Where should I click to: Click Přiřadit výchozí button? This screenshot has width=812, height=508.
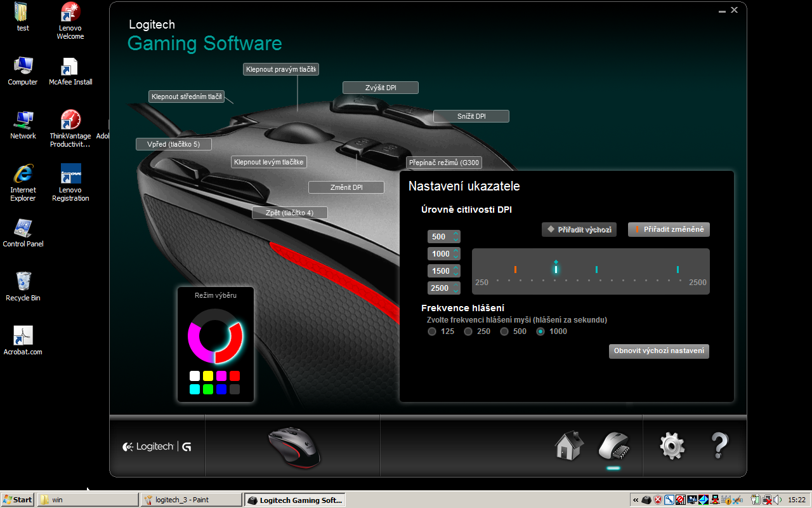click(579, 229)
